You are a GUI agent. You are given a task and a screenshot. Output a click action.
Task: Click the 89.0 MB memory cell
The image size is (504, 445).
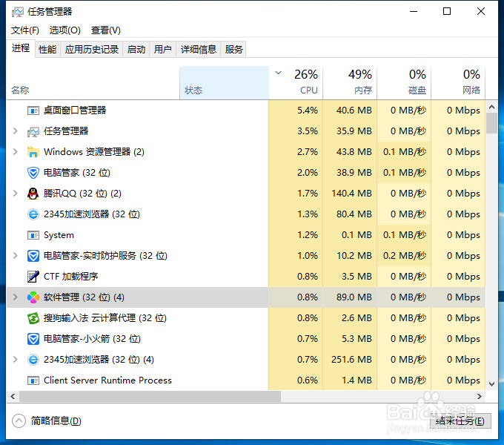(x=350, y=297)
